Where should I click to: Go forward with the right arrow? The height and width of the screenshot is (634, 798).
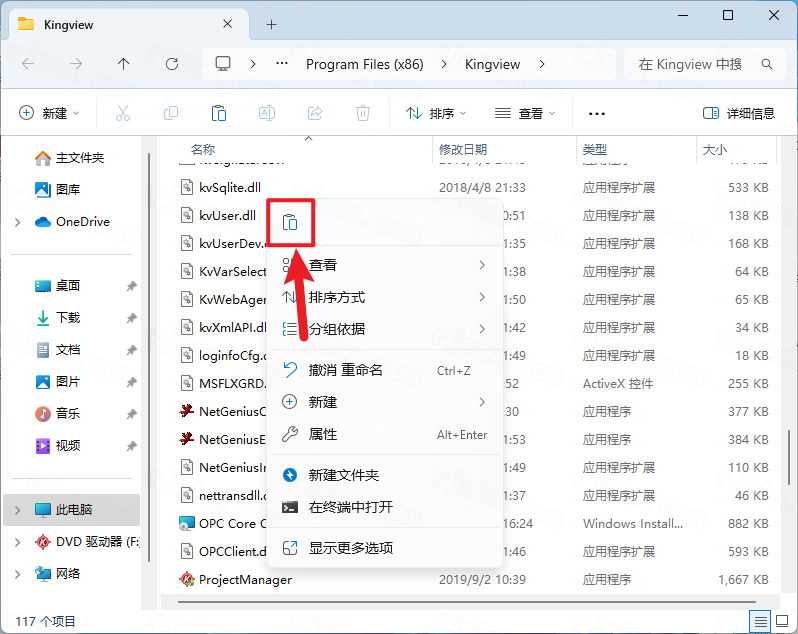click(x=76, y=64)
